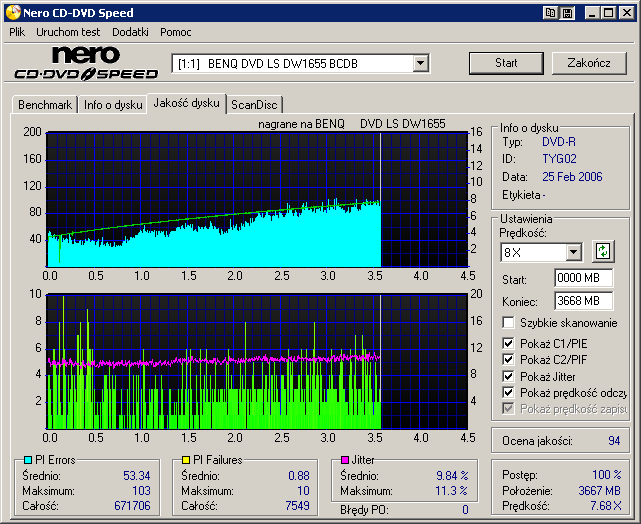641x524 pixels.
Task: Click the Nero disc icon in title bar
Action: [x=13, y=13]
